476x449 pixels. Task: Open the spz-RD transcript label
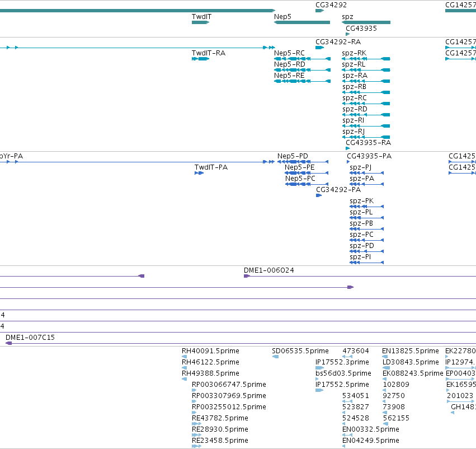tap(355, 109)
